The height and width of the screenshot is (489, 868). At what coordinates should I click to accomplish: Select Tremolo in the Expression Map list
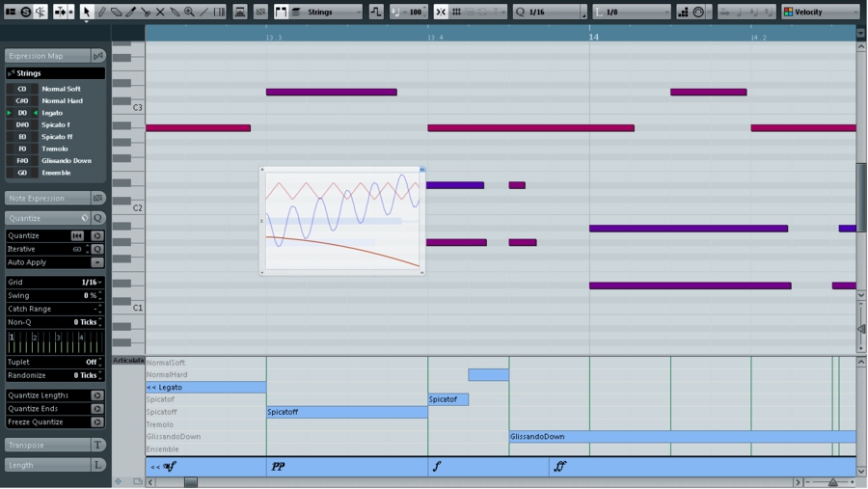point(55,149)
